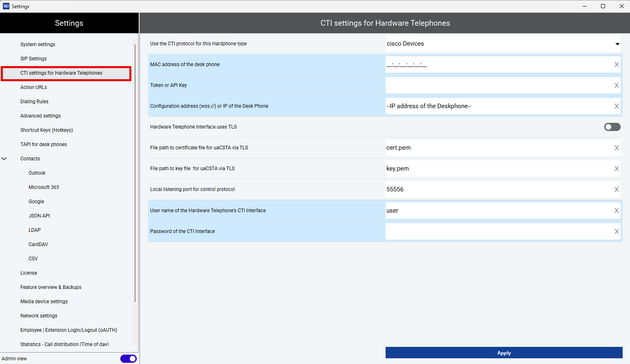
Task: Collapse the Contacts tree section
Action: (4, 159)
